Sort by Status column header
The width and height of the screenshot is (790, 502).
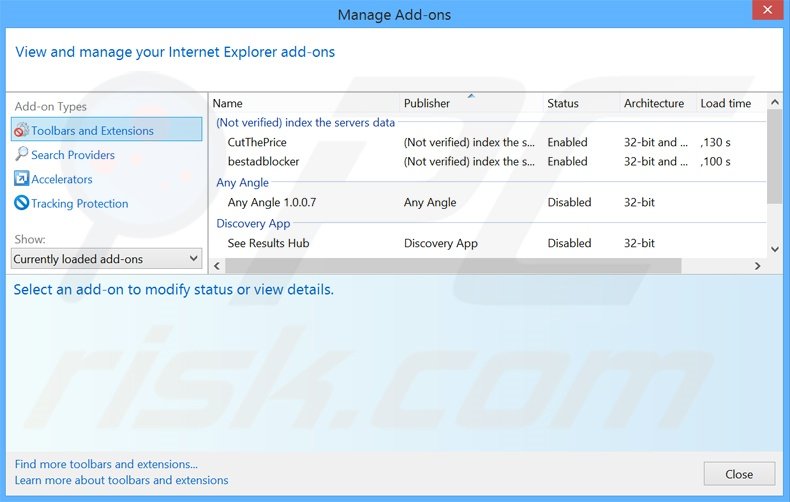(581, 103)
